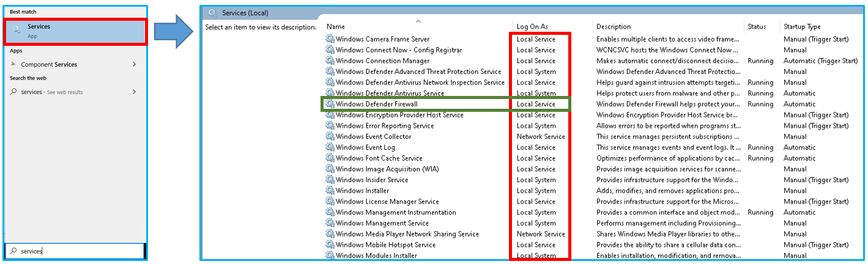Screen dimensions: 868x264
Task: Click the Services (Local) header icon
Action: 213,12
